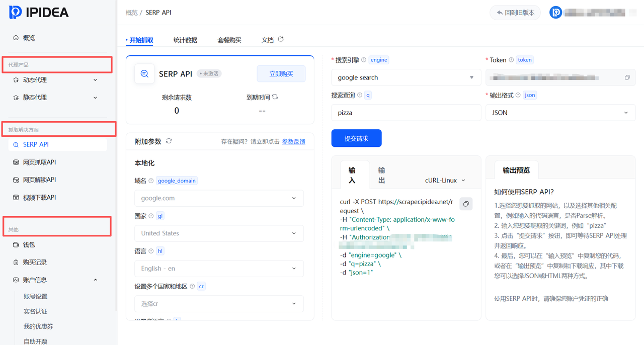Switch to the 统计数据 tab

coord(185,40)
